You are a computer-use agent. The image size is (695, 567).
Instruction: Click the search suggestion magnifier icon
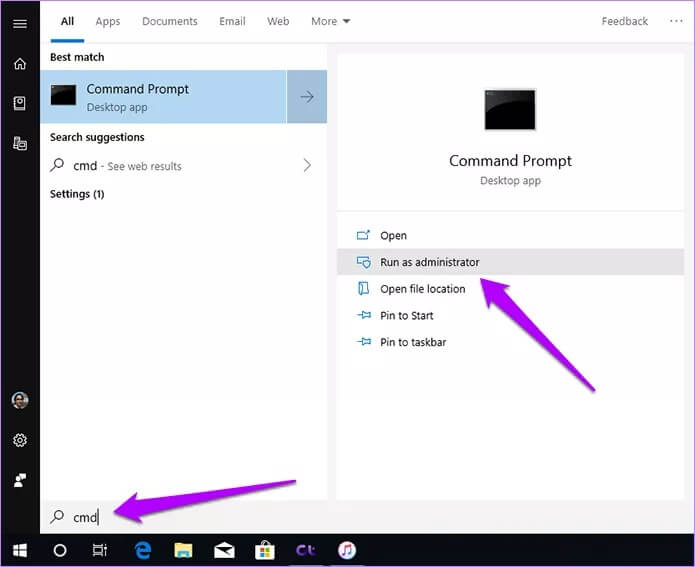coord(57,165)
